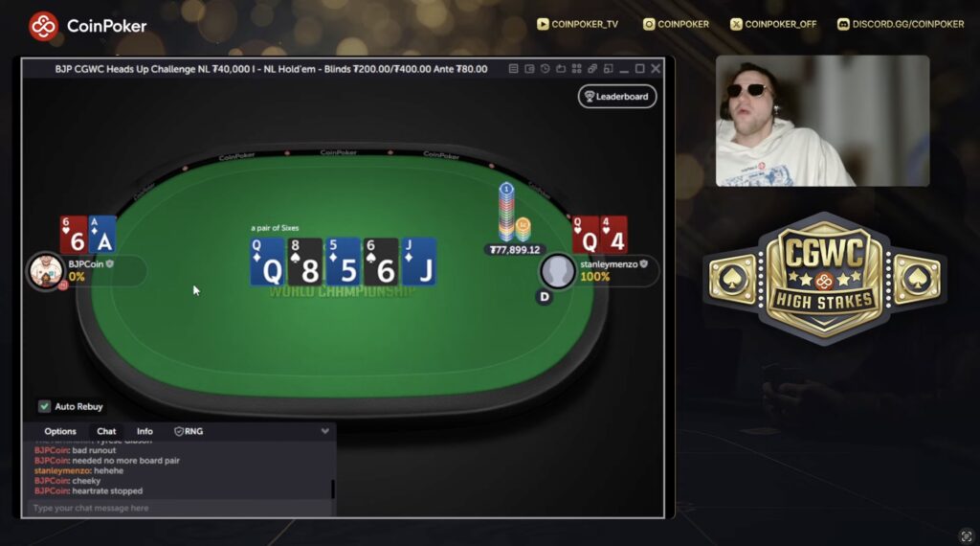The width and height of the screenshot is (980, 546).
Task: Click the list-view icon in title bar
Action: (513, 68)
